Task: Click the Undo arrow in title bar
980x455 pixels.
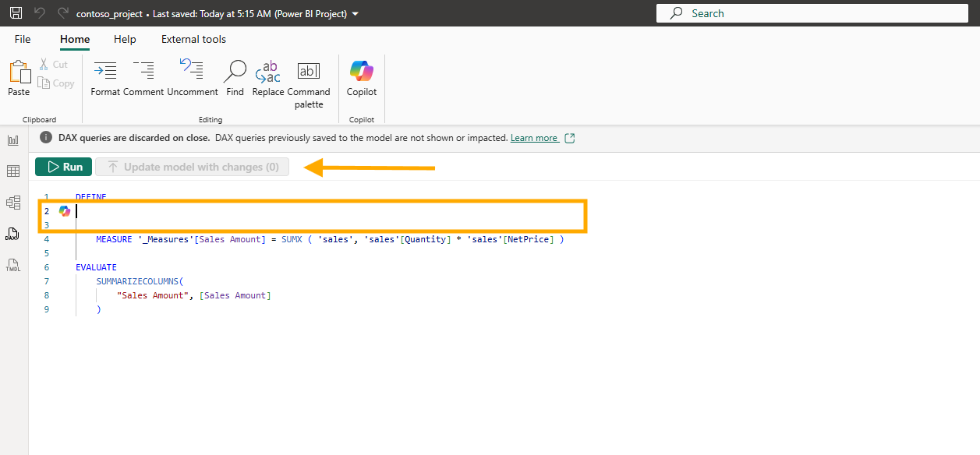Action: pos(41,13)
